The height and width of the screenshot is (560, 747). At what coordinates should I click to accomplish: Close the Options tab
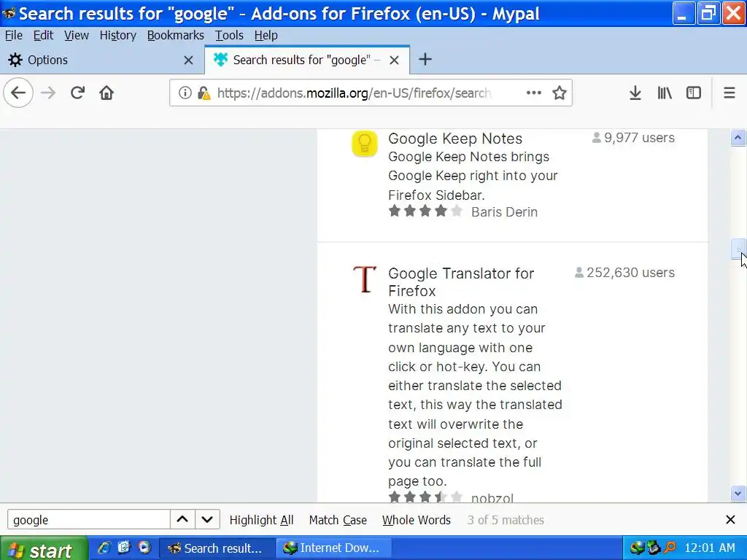click(189, 60)
